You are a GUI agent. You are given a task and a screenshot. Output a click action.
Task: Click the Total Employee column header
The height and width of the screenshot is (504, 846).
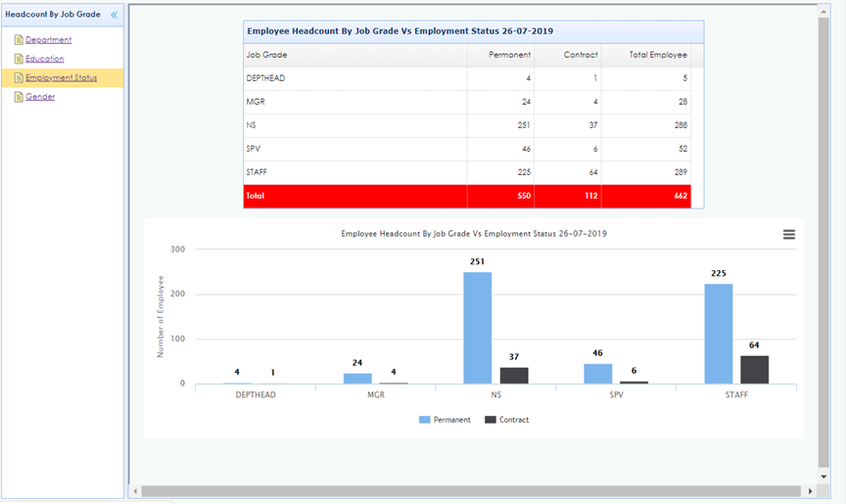658,55
